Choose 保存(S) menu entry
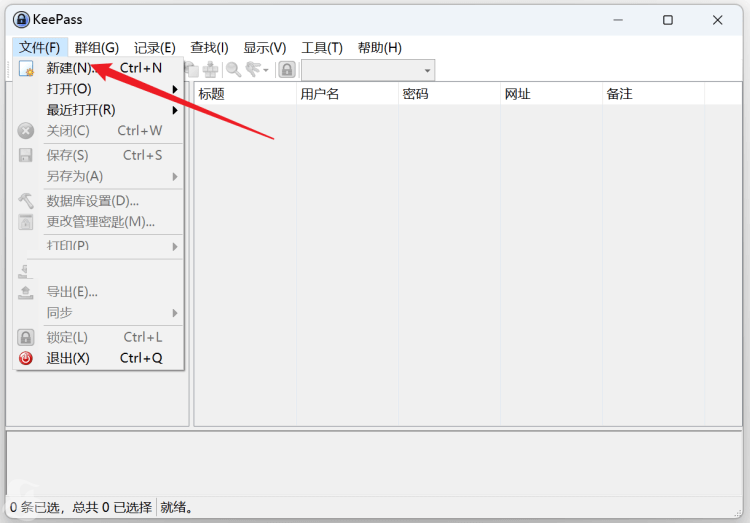 click(99, 155)
